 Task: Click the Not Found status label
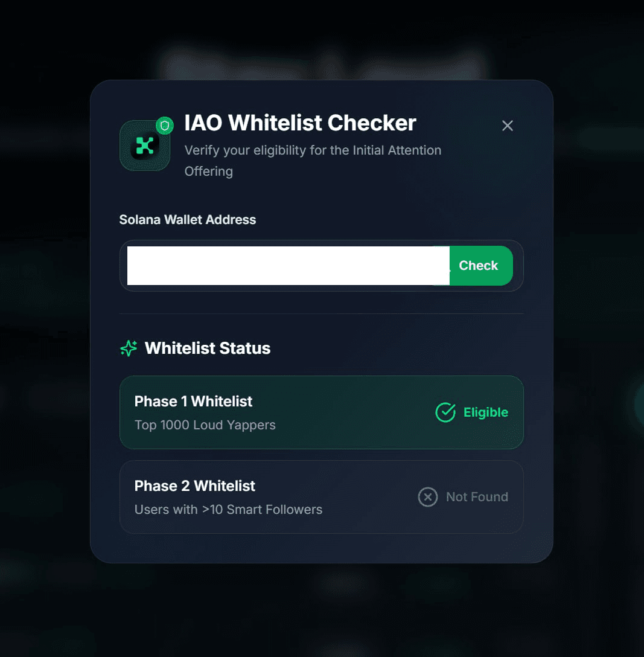(477, 497)
